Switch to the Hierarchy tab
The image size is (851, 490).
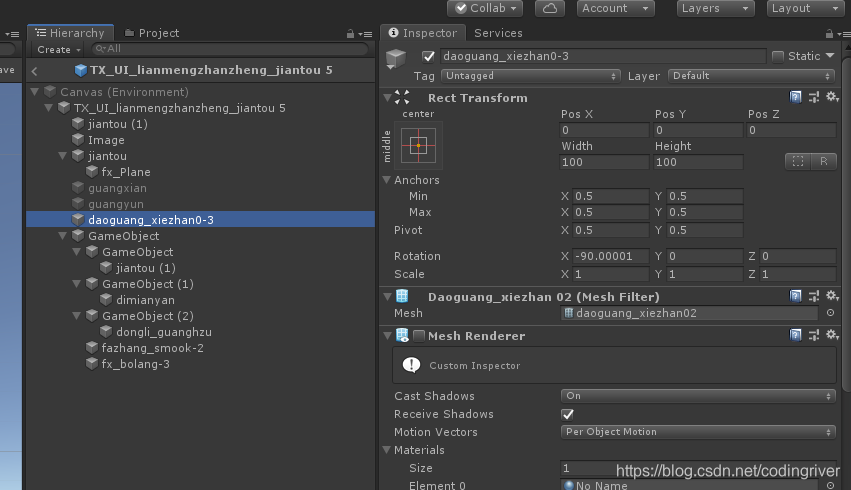point(70,33)
